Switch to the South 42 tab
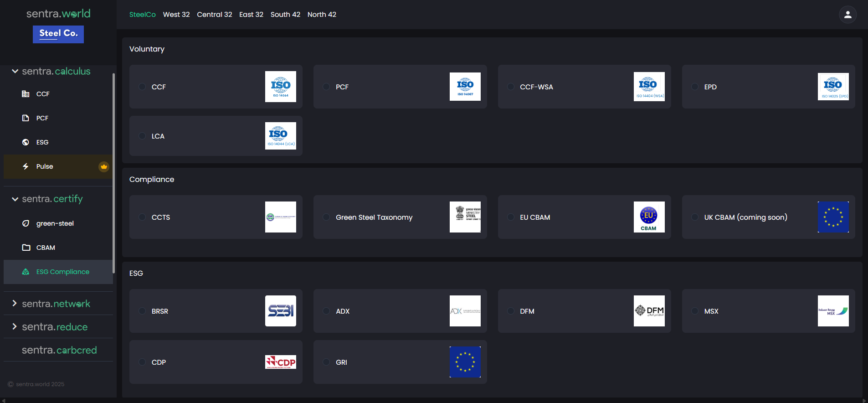The height and width of the screenshot is (403, 868). click(x=285, y=15)
